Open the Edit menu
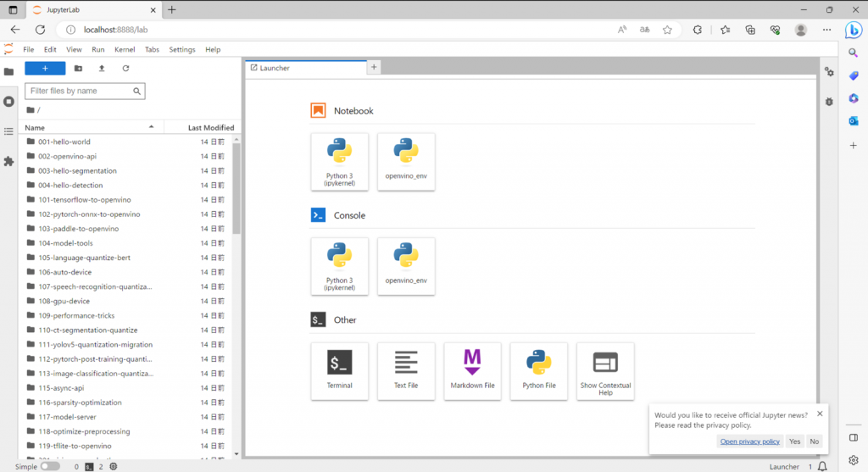Image resolution: width=868 pixels, height=472 pixels. (x=50, y=49)
